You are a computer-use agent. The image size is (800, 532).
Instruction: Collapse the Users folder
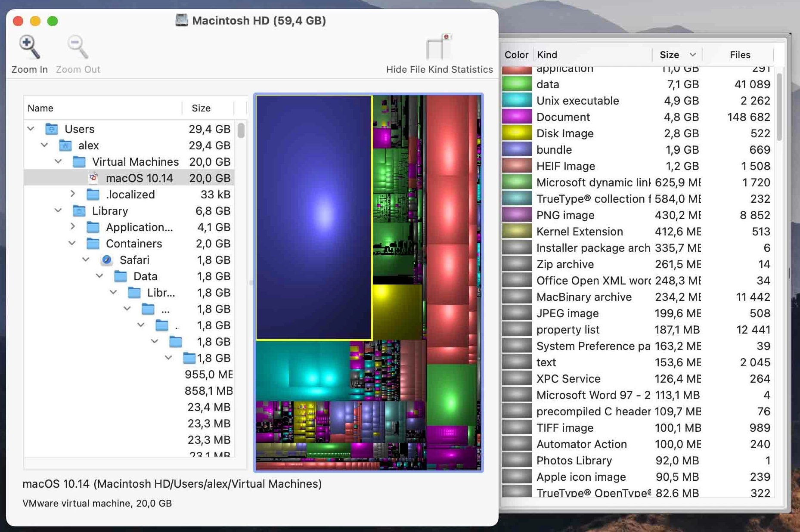coord(31,129)
